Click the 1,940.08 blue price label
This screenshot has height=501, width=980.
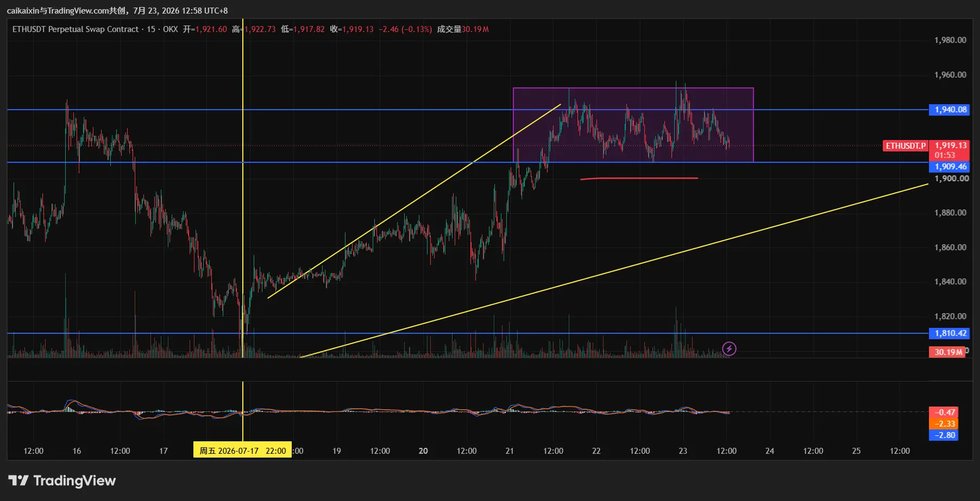tap(950, 110)
